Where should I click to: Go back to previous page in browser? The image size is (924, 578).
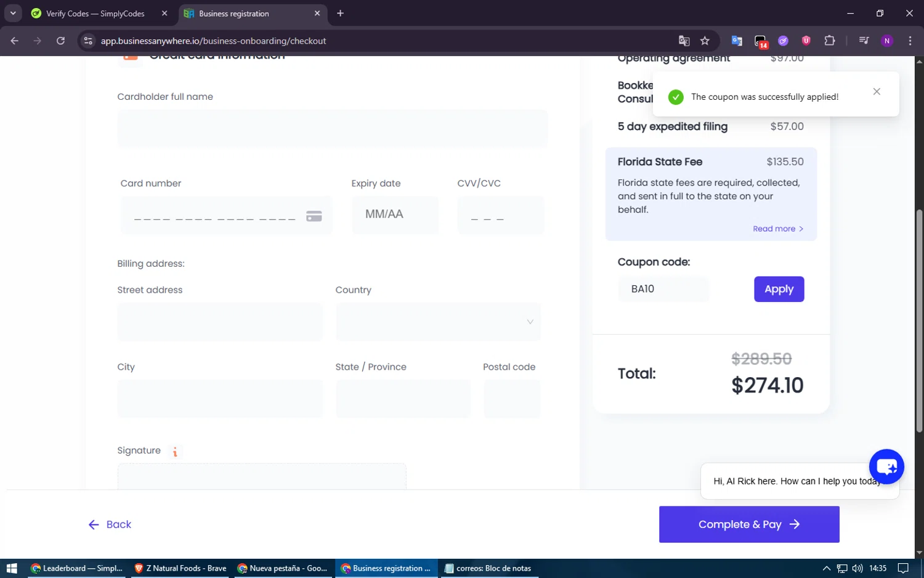[x=15, y=41]
